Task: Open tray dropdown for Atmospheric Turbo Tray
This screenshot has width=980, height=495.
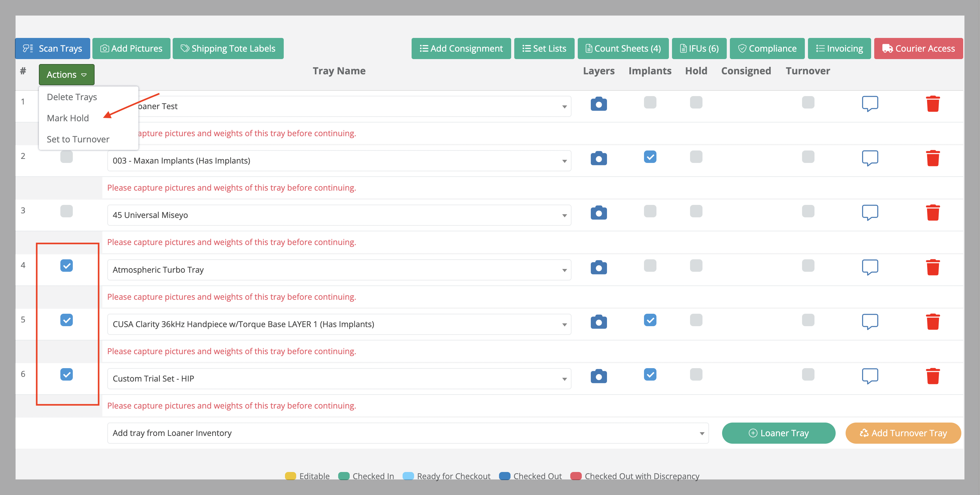Action: (339, 270)
